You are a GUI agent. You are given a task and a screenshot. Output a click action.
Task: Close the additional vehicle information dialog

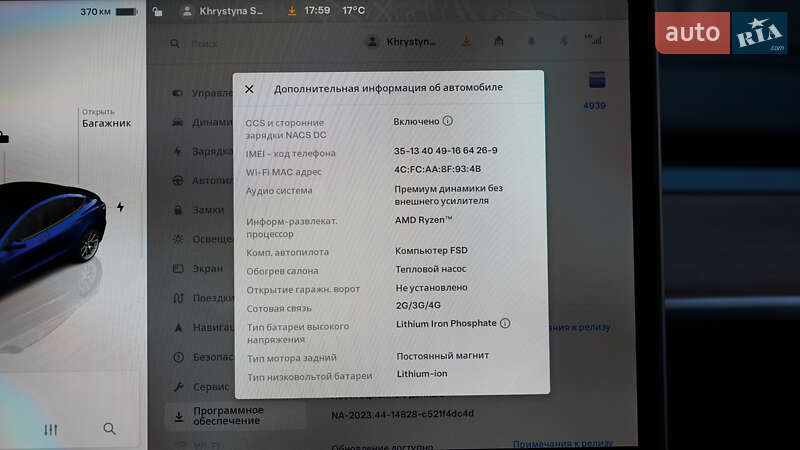(249, 89)
